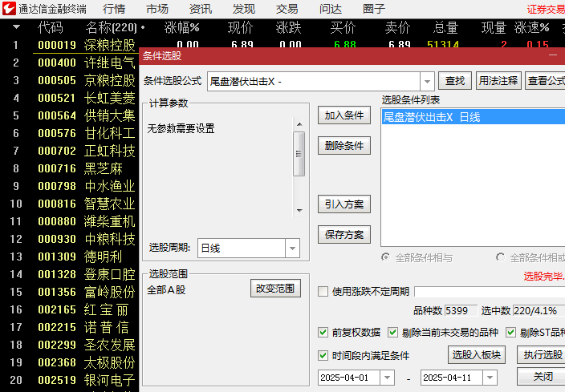Click the 改变范围 button

click(275, 289)
